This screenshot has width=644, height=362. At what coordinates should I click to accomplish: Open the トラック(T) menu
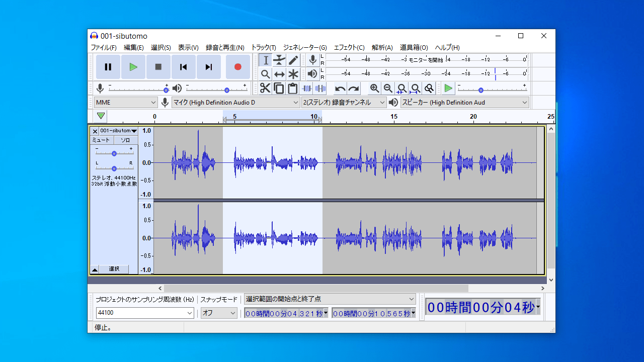point(264,48)
